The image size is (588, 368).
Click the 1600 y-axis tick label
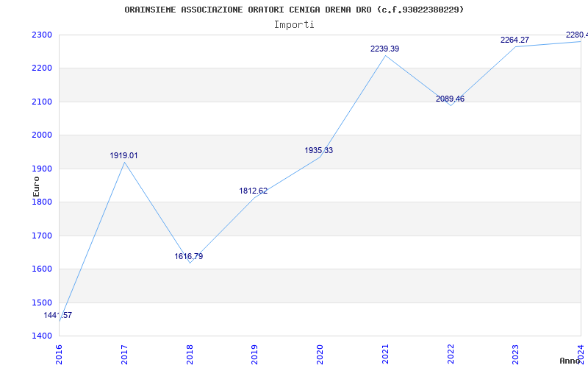tap(42, 269)
